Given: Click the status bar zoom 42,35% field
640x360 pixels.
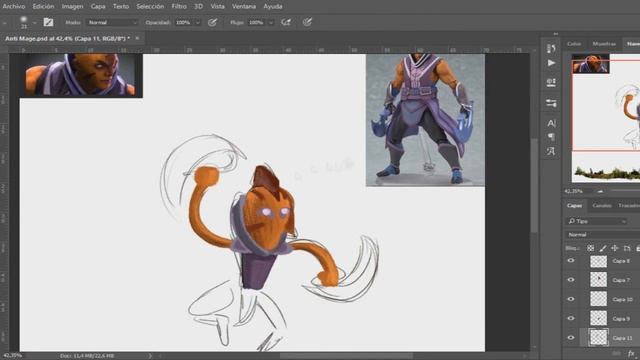Looking at the screenshot, I should (x=12, y=356).
